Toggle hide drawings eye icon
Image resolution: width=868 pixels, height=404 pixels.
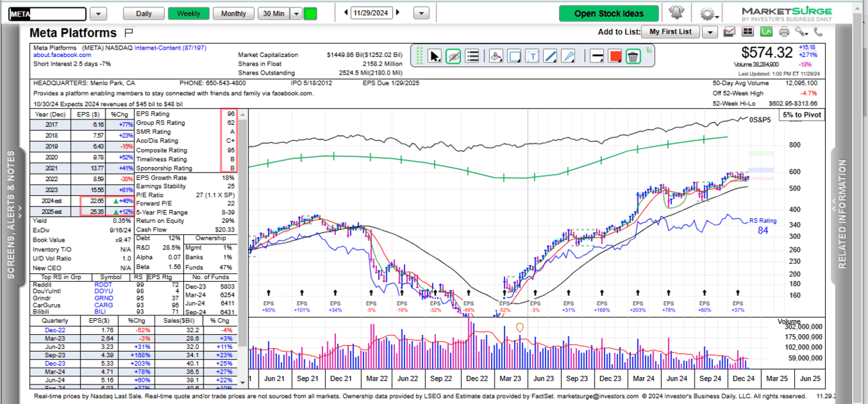pyautogui.click(x=453, y=56)
